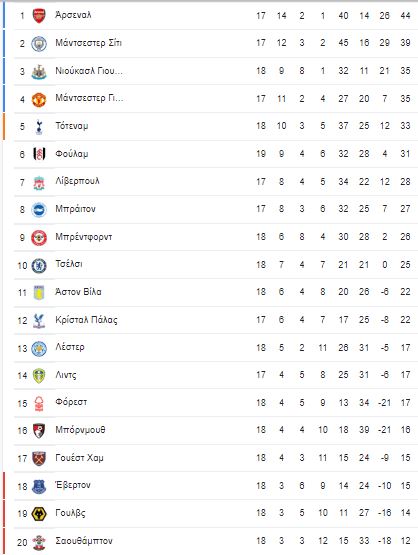
Task: Click the Arsenal club crest
Action: [39, 16]
